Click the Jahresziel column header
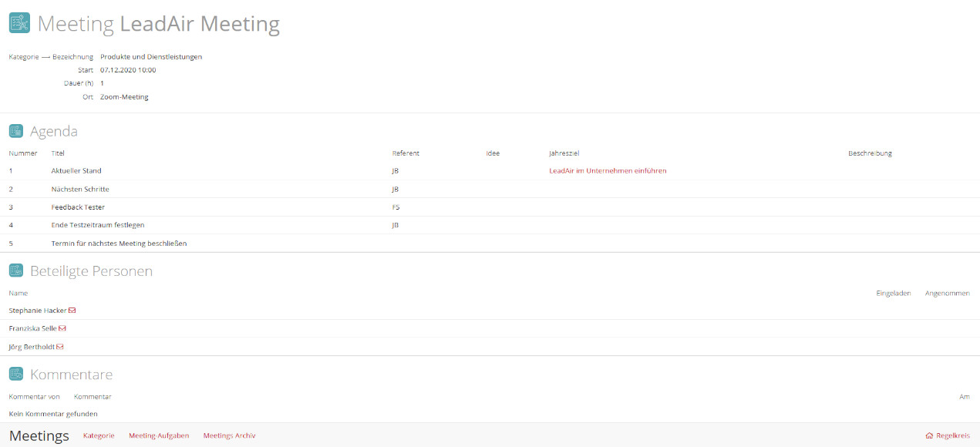Viewport: 980px width, 447px height. point(564,153)
